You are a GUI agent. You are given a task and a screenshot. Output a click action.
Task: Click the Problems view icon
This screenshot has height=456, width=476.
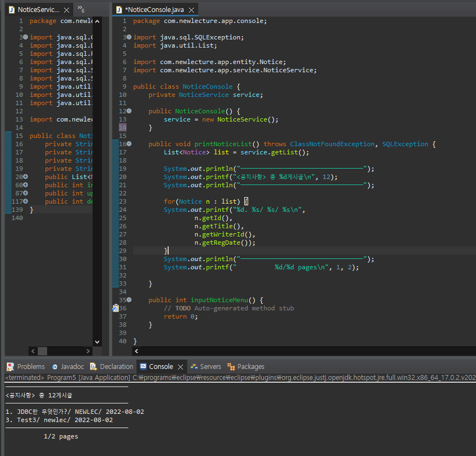(10, 366)
